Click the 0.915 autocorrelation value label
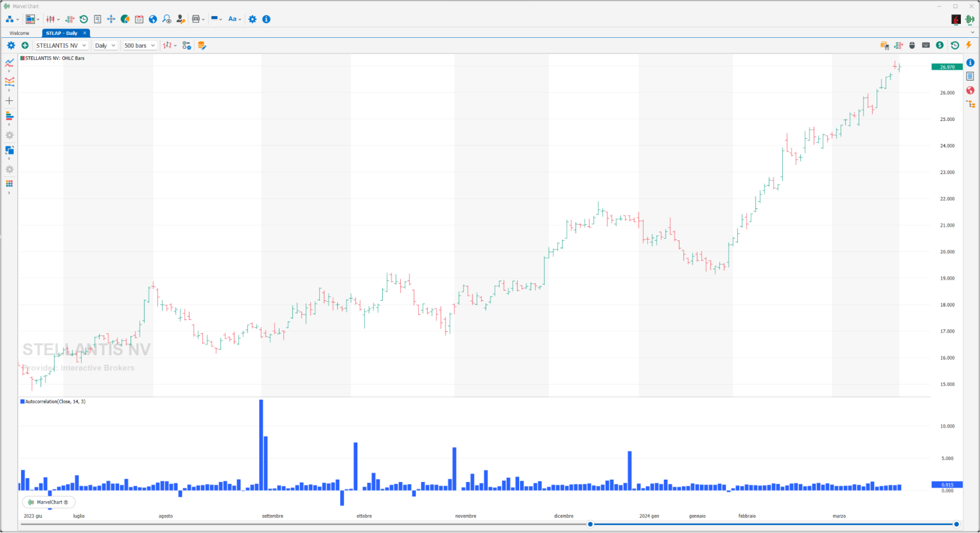The image size is (980, 533). 947,485
